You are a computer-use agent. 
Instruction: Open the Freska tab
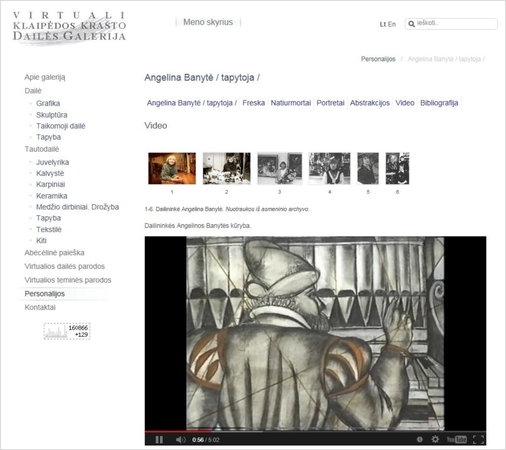click(254, 103)
